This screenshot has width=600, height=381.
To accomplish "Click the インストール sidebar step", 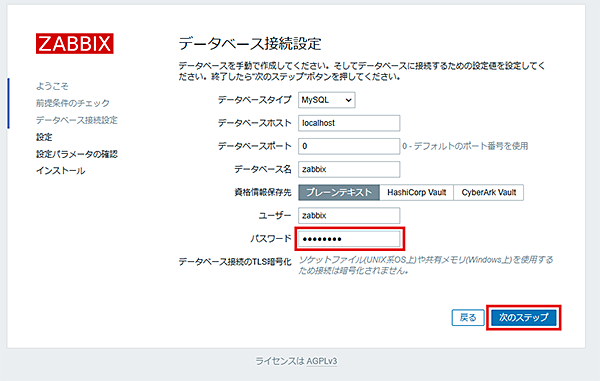I will point(60,171).
